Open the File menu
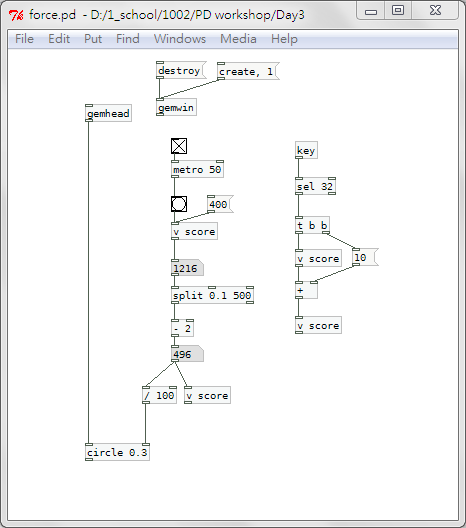Image resolution: width=466 pixels, height=528 pixels. point(24,39)
